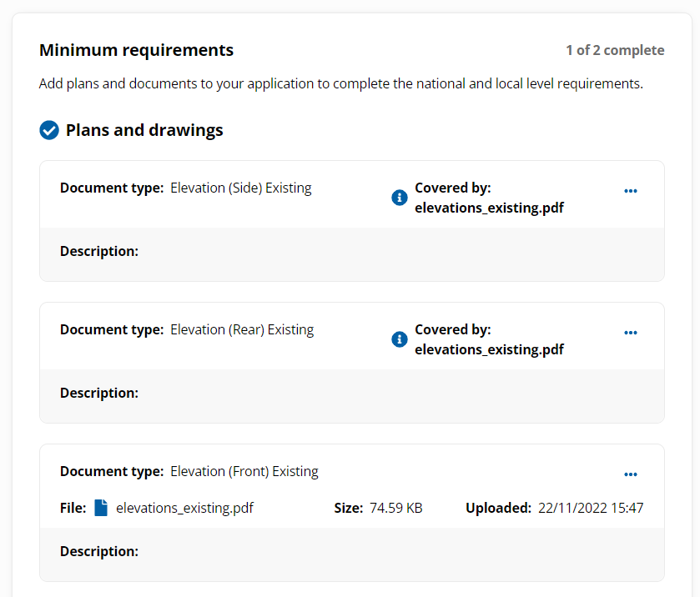Click the file Size 74.59 KB text
700x597 pixels.
(395, 508)
